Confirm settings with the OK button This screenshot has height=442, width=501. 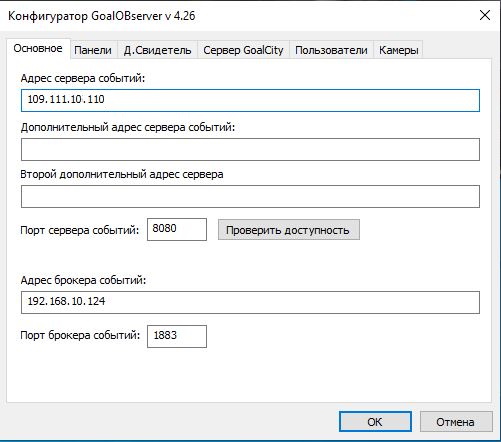[x=375, y=422]
